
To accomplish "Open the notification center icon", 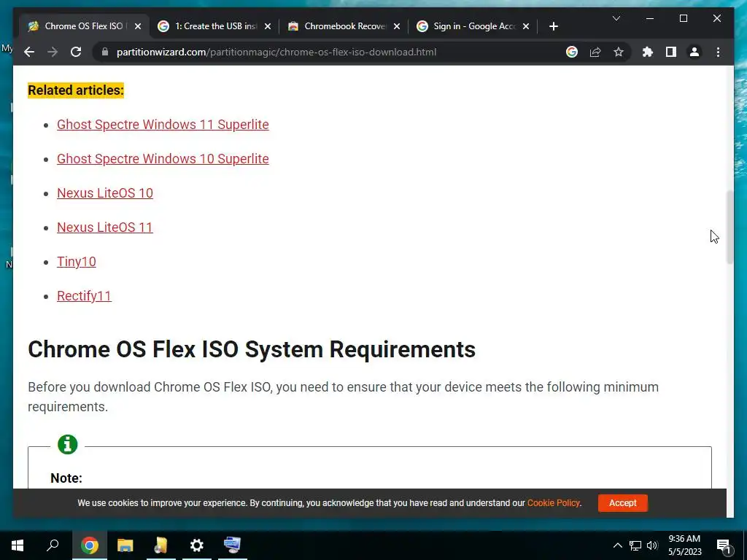I will point(724,545).
